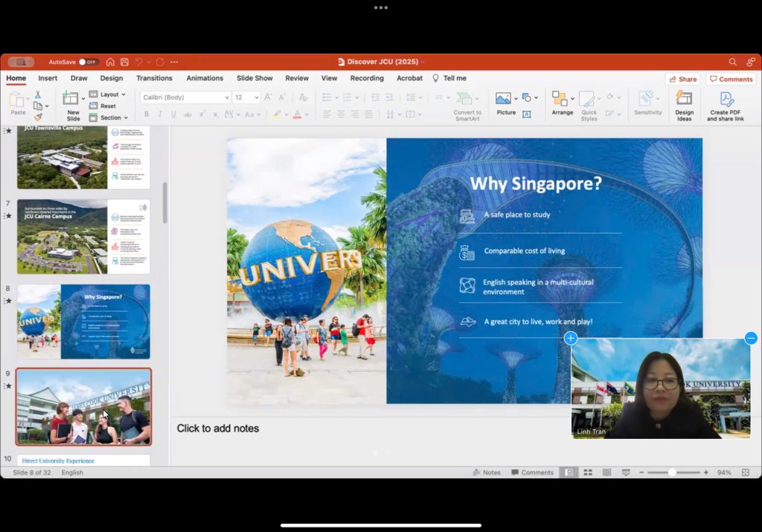Open the Slide Show tab
Image resolution: width=762 pixels, height=532 pixels.
[254, 78]
